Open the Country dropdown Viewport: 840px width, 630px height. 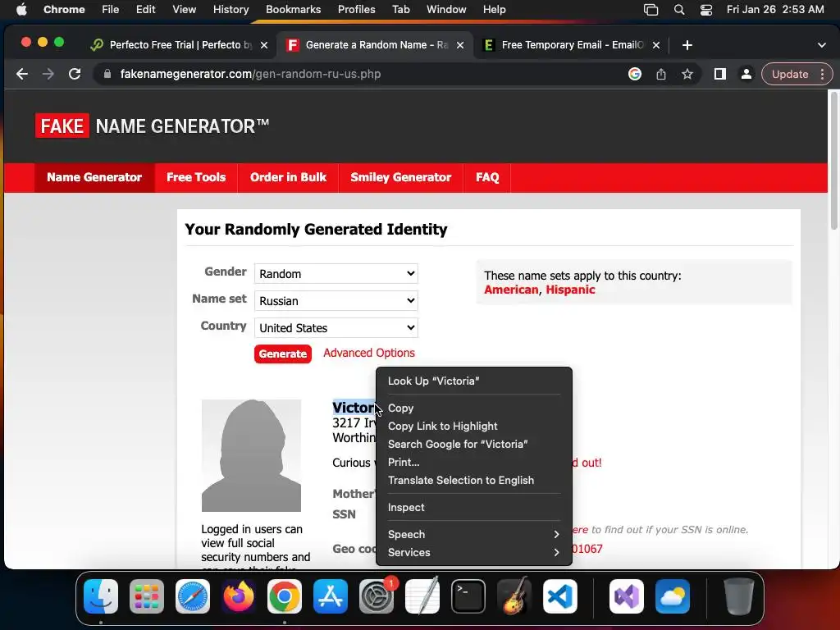336,328
